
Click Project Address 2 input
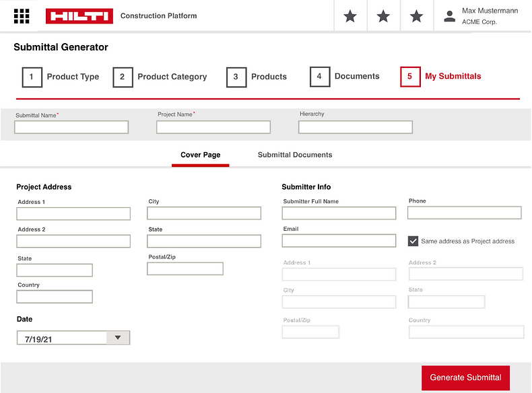(x=73, y=241)
